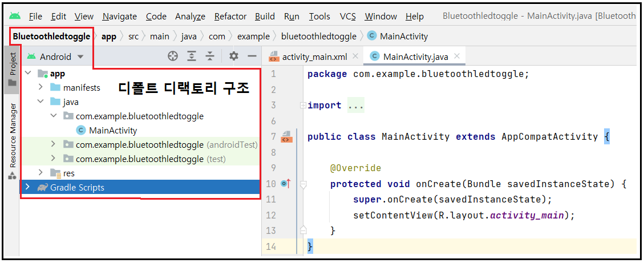Select the java breadcrumb
644x263 pixels.
pyautogui.click(x=188, y=36)
